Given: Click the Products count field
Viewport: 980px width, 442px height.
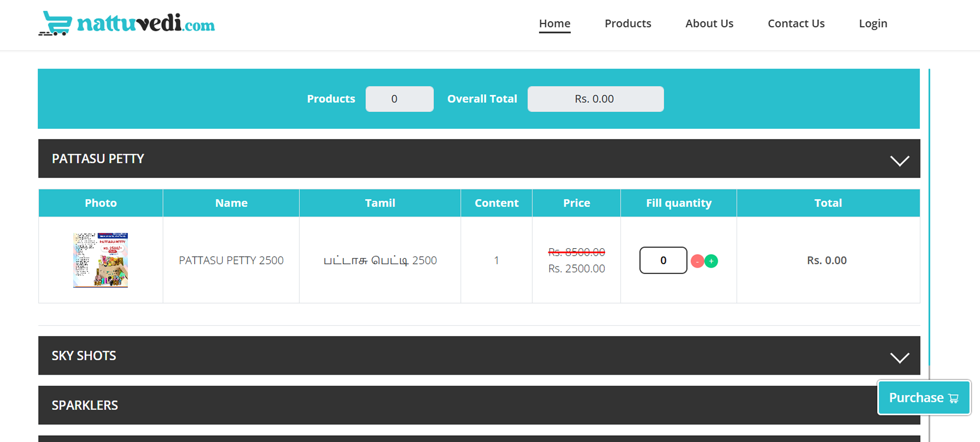Looking at the screenshot, I should click(399, 99).
